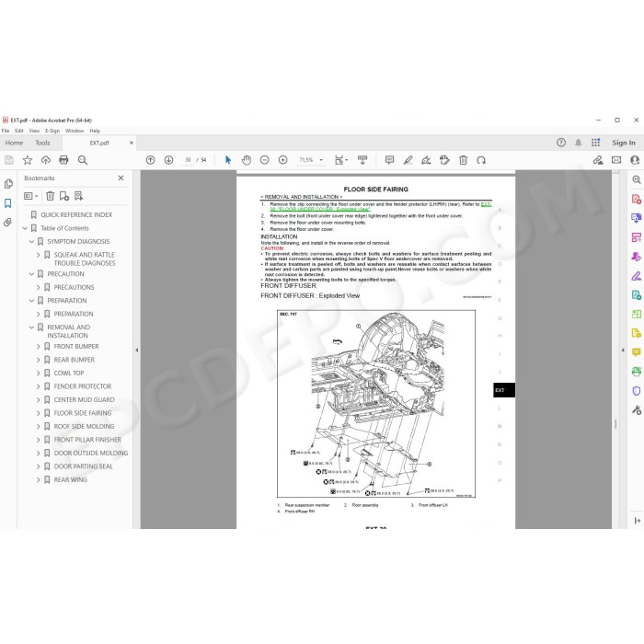Collapse SYMPTOM DIAGNOSIS bookmark
This screenshot has height=644, width=644.
(31, 241)
